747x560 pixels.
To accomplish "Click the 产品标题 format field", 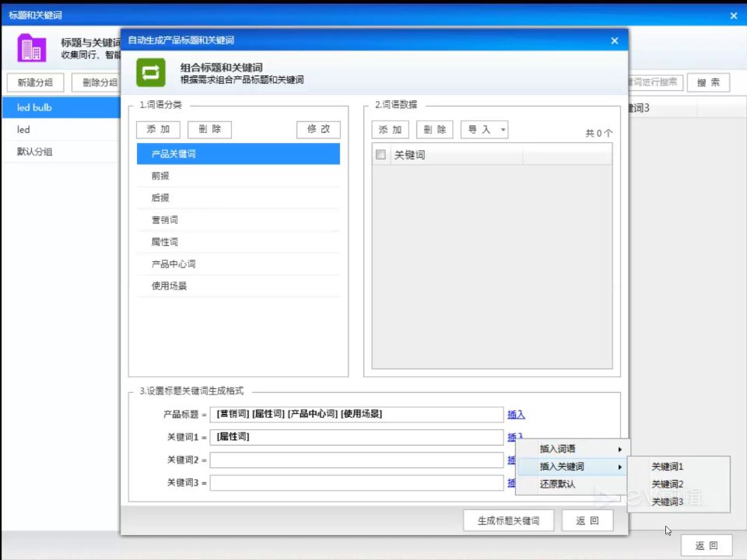I will (357, 415).
